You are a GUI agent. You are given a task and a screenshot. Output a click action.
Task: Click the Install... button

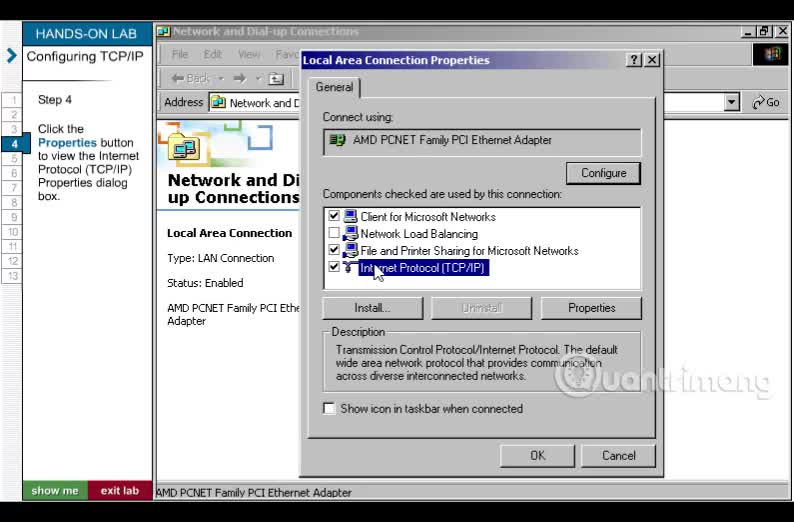click(372, 308)
